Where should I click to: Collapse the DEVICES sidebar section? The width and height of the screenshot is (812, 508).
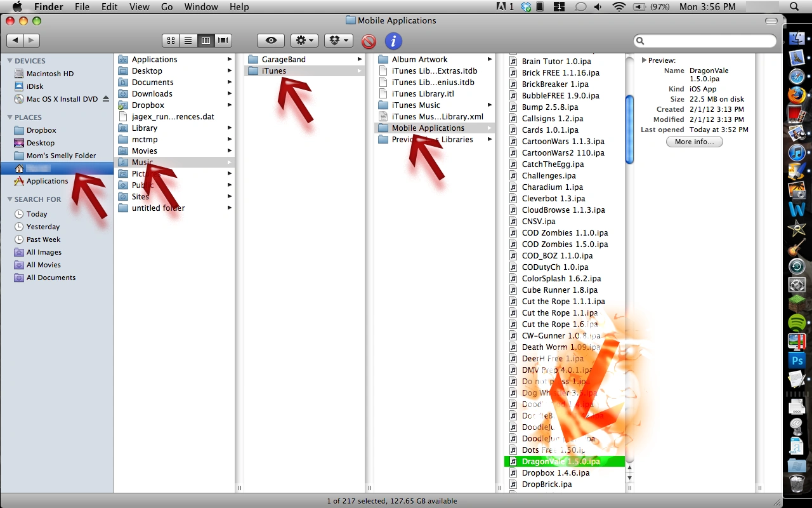pos(10,61)
